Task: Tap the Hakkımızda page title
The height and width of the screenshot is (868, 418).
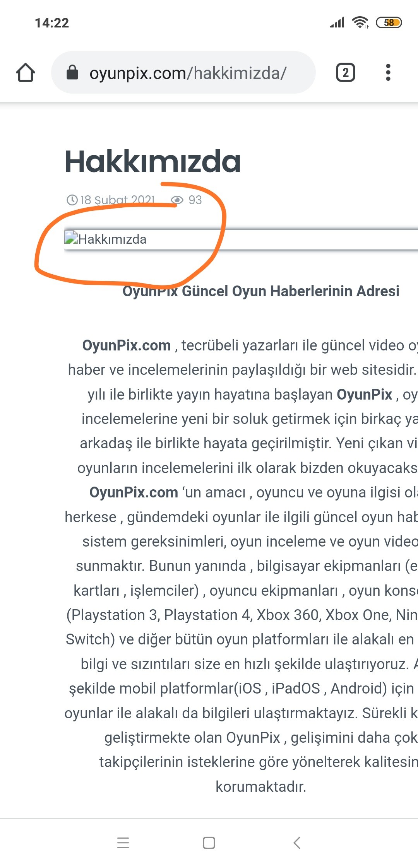Action: [153, 162]
